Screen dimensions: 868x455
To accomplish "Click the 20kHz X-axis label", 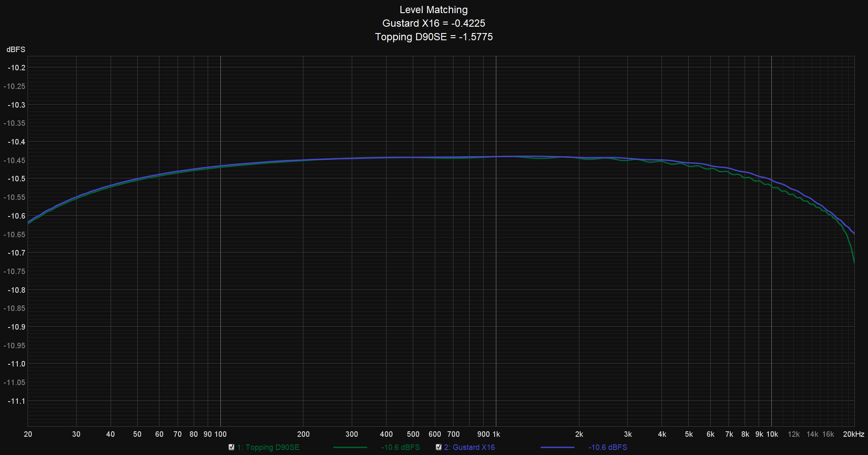I will (854, 434).
